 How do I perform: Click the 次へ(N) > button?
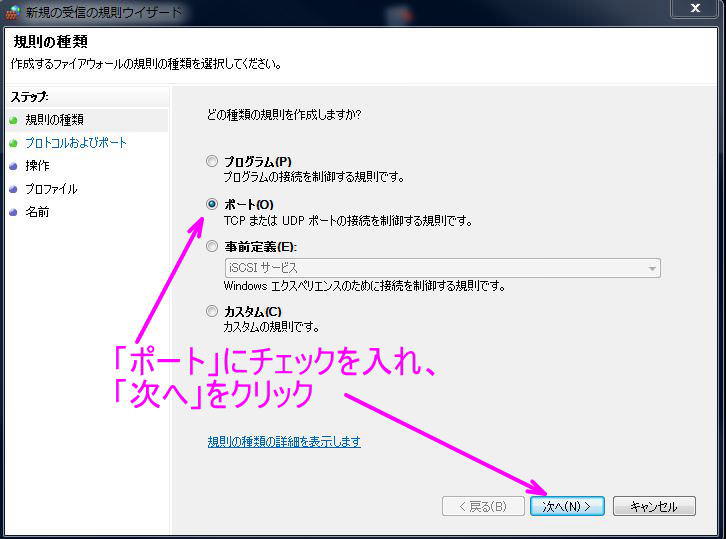pyautogui.click(x=567, y=506)
